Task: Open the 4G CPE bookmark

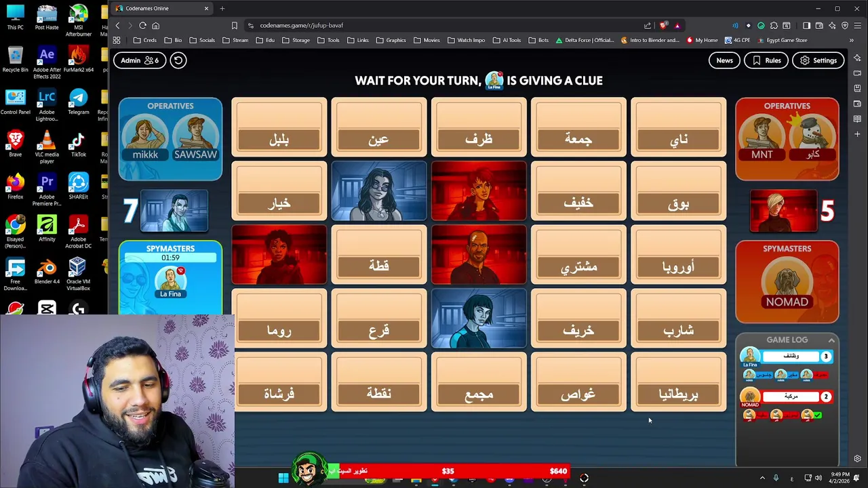Action: 737,40
